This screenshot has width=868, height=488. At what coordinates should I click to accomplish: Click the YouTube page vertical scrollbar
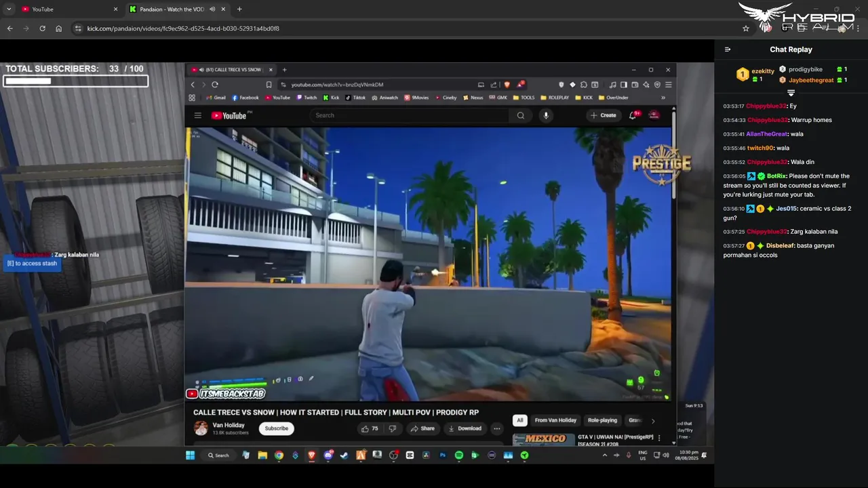click(x=674, y=153)
